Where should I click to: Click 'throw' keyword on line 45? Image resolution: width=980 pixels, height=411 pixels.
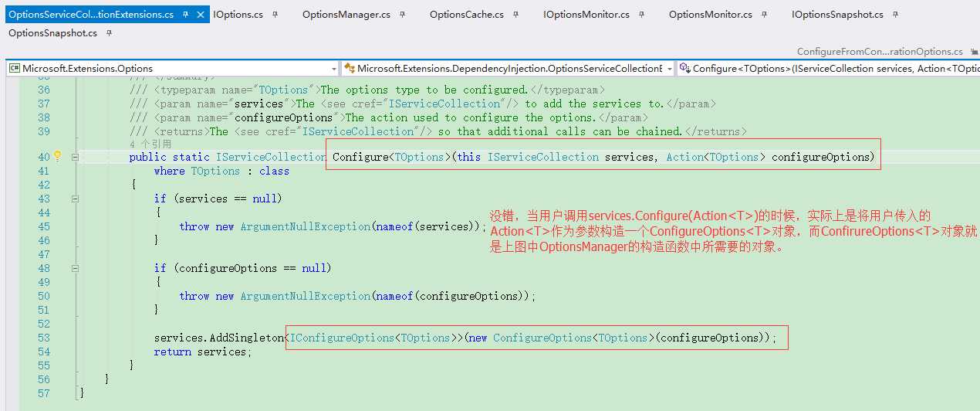pos(194,226)
